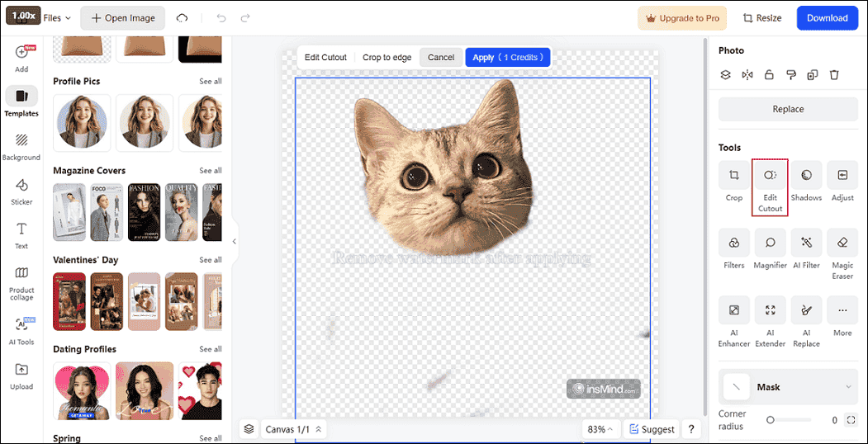Click the Suggest button
The width and height of the screenshot is (868, 444).
pos(652,429)
